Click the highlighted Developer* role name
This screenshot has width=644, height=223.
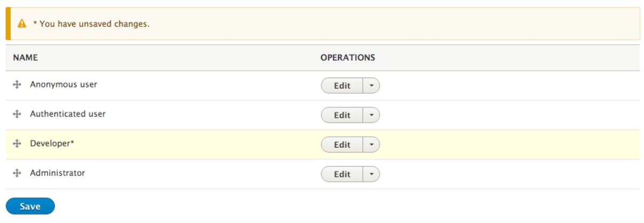pyautogui.click(x=52, y=144)
